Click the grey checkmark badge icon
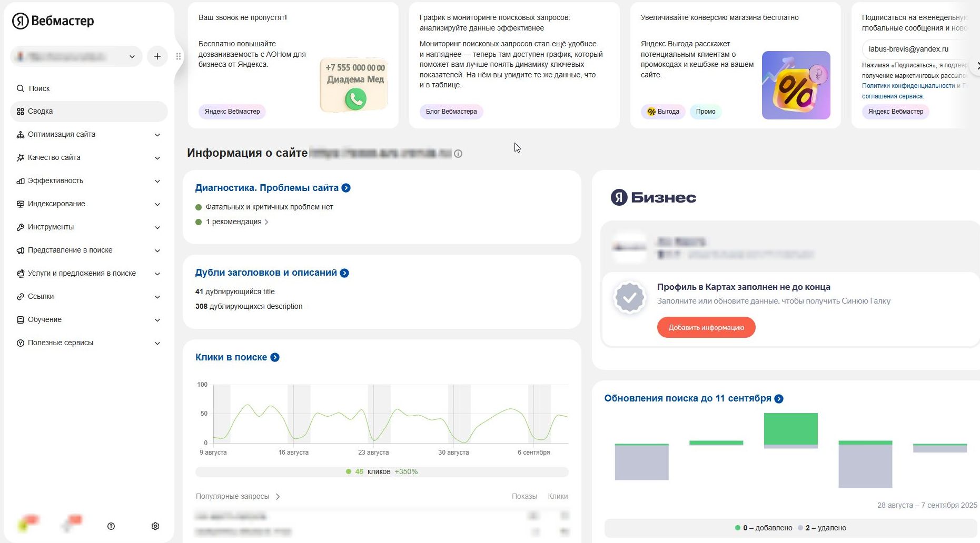Image resolution: width=980 pixels, height=543 pixels. click(630, 298)
